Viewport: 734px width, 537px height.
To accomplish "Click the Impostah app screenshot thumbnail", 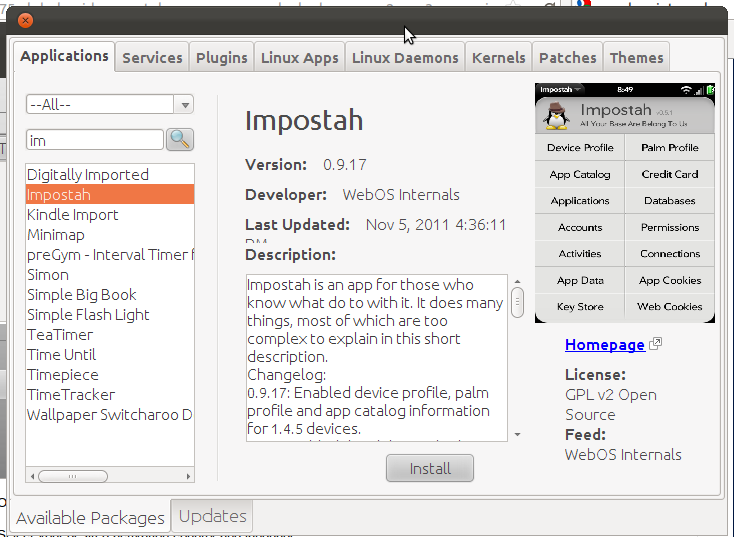I will point(624,203).
